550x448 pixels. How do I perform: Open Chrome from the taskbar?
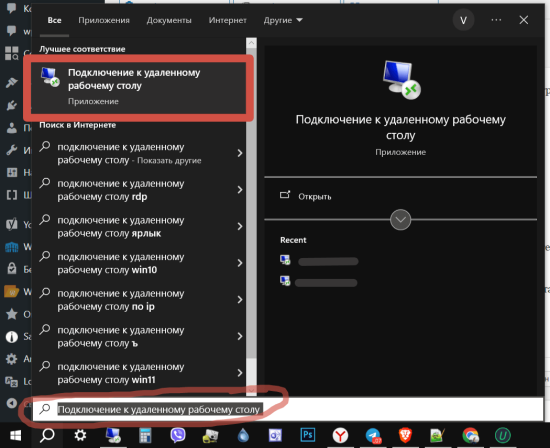click(x=470, y=435)
